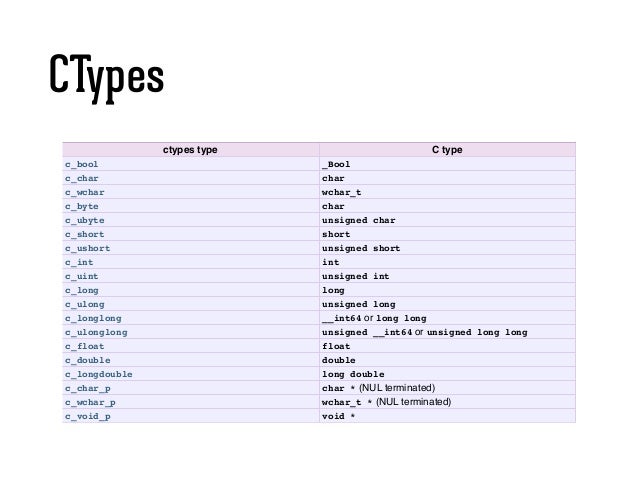638x479 pixels.
Task: Select the 'int' cell in c_int row
Action: click(447, 262)
